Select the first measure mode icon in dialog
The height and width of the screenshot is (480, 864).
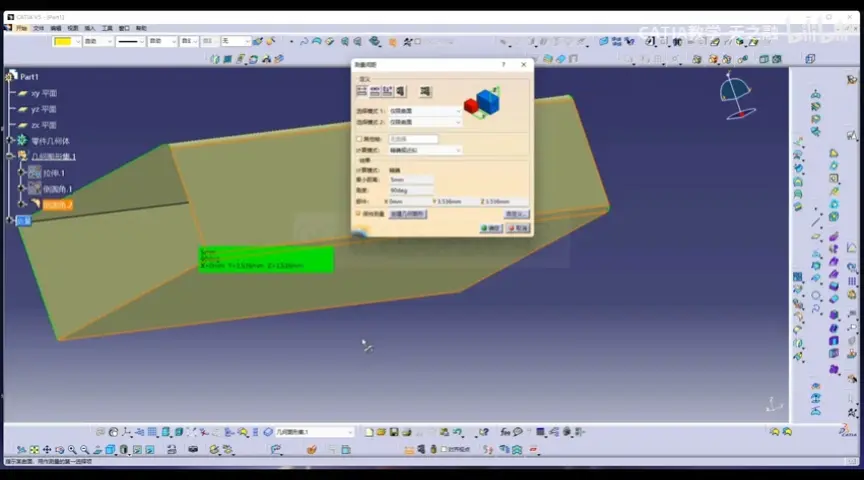pyautogui.click(x=362, y=91)
